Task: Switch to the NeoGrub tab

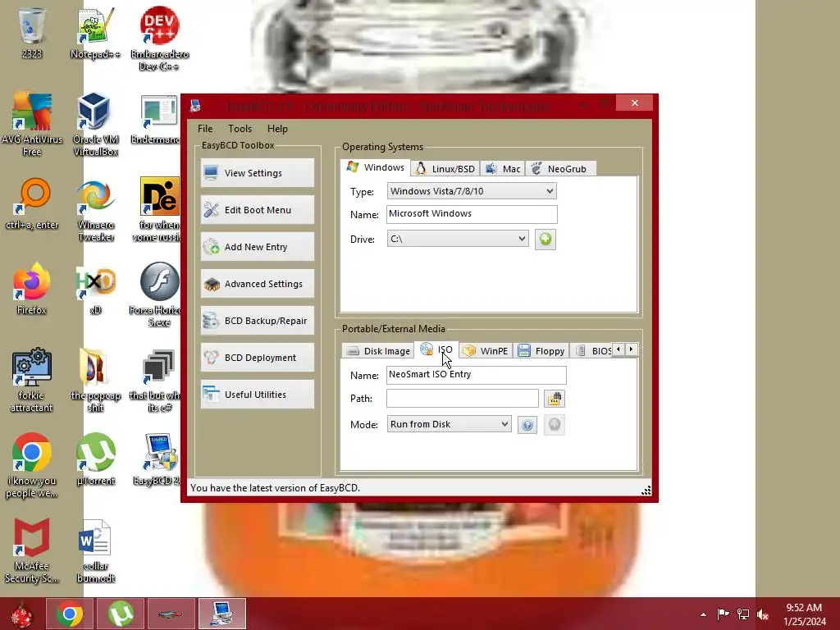Action: coord(560,169)
